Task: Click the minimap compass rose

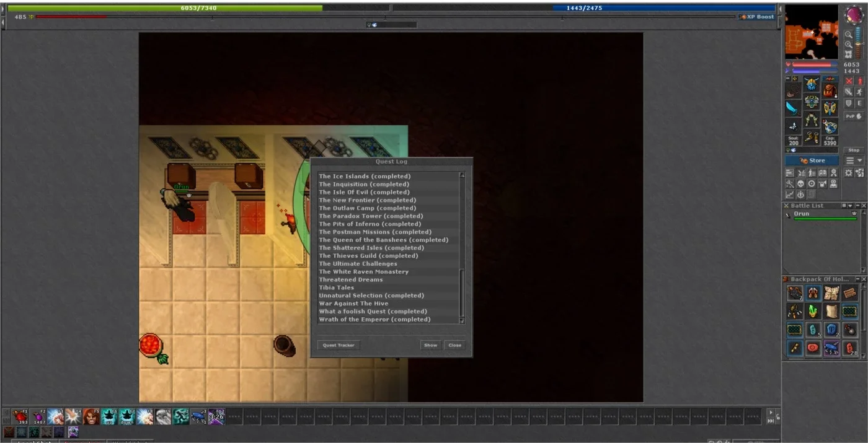Action: point(854,14)
